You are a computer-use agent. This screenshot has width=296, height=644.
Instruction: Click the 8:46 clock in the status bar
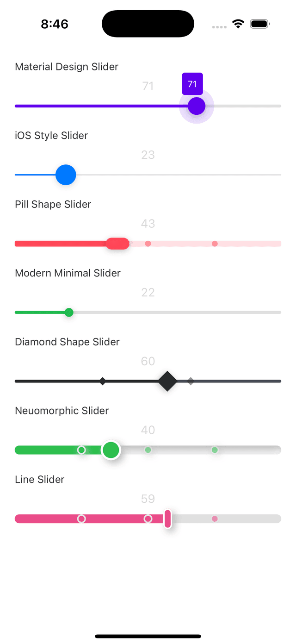pos(54,24)
